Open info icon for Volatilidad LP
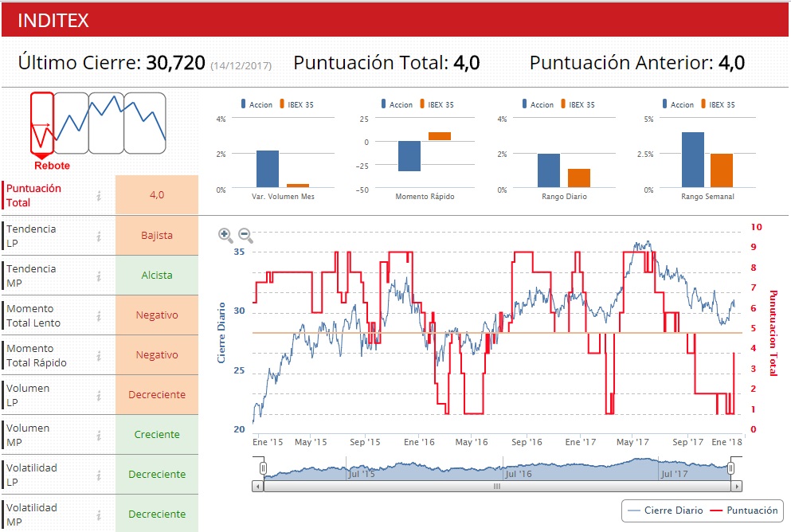This screenshot has height=532, width=791. tap(99, 475)
